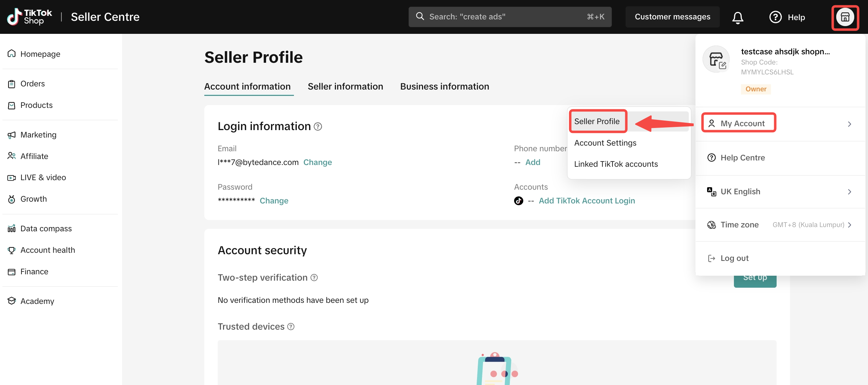The width and height of the screenshot is (868, 385).
Task: Open Account health in the sidebar
Action: click(x=48, y=250)
